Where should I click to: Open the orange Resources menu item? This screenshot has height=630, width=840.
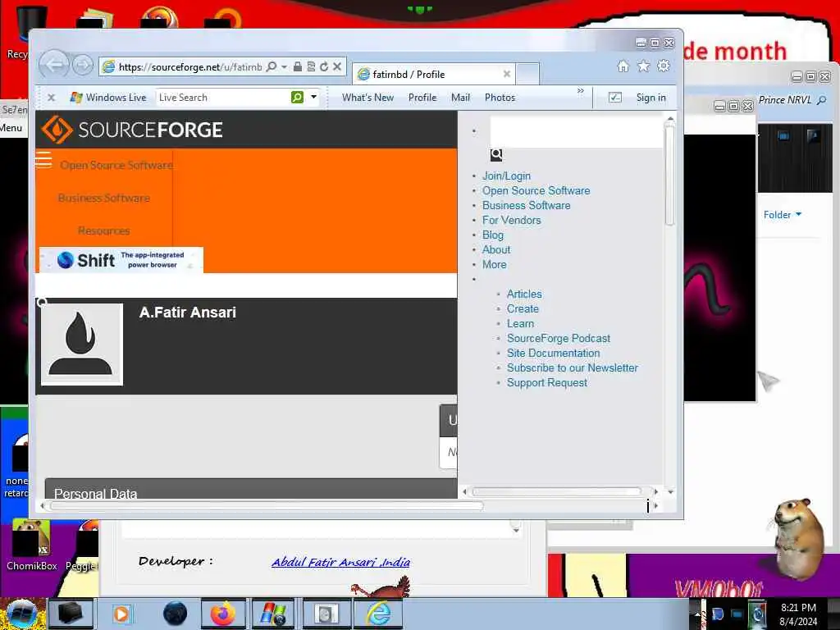point(104,231)
